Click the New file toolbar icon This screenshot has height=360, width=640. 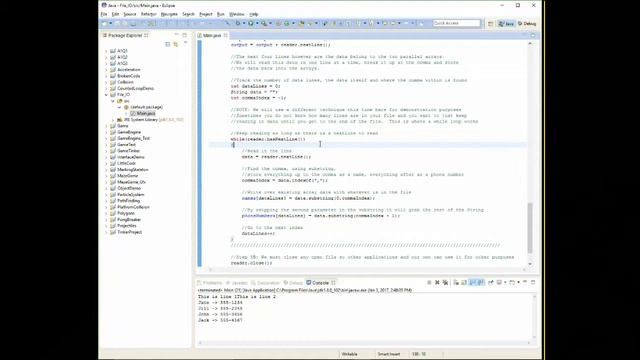[x=104, y=23]
